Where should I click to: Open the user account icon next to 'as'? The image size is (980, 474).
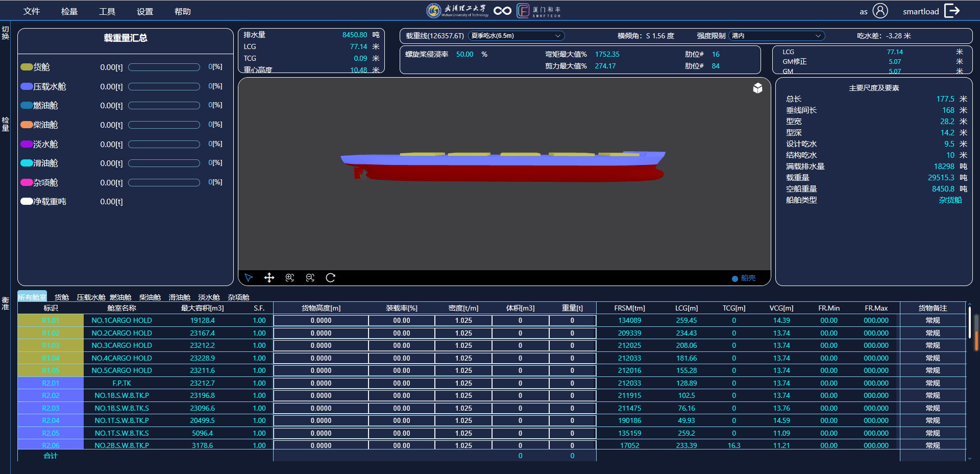click(x=879, y=10)
